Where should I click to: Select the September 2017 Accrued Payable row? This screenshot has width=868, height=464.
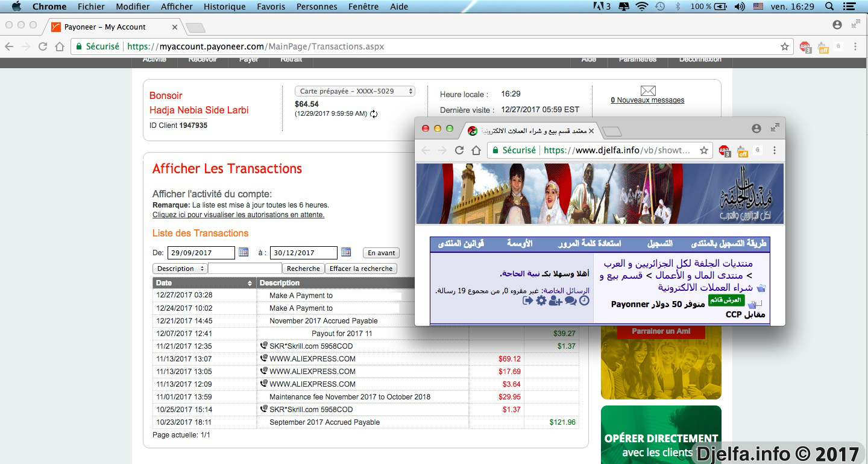point(365,422)
